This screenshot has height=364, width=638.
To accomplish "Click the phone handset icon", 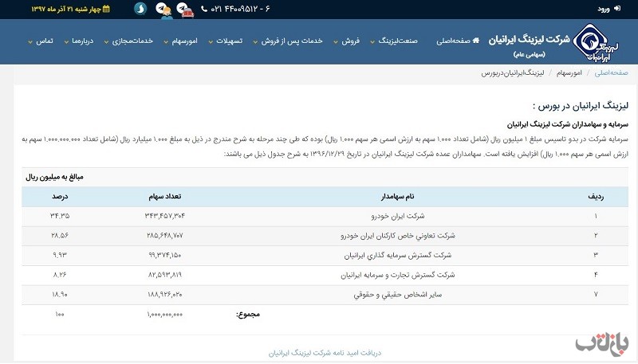I will (x=205, y=9).
